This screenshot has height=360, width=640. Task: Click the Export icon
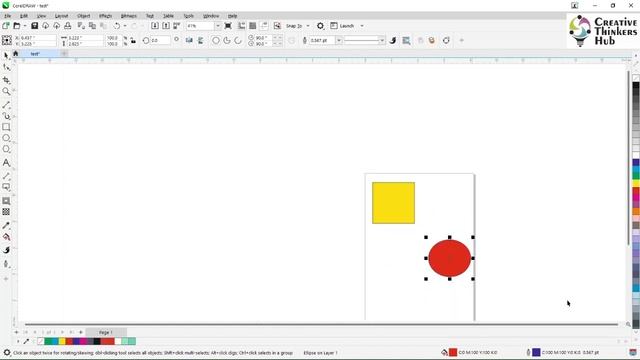pos(166,26)
